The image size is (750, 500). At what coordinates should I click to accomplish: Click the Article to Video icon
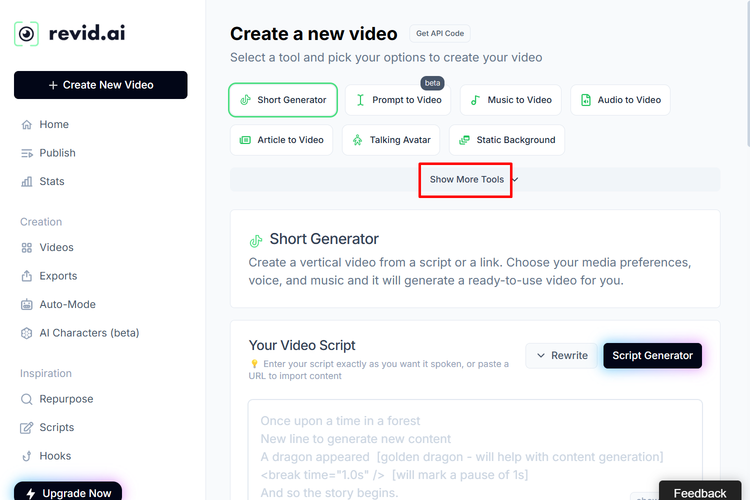point(245,140)
